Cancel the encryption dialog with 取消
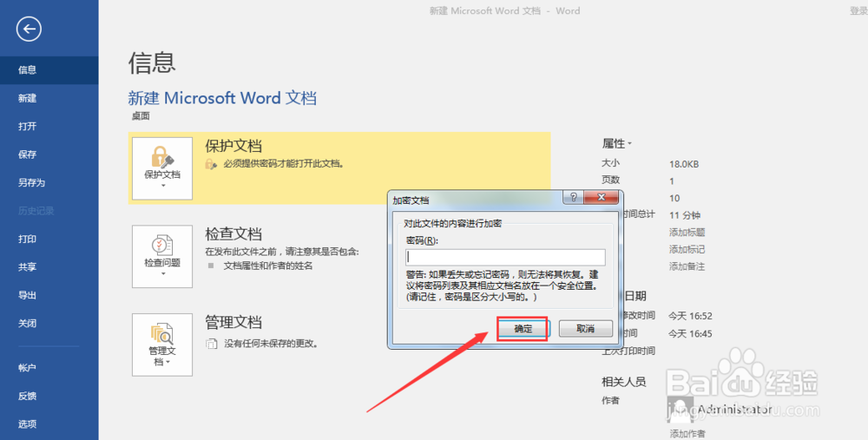This screenshot has height=440, width=868. pos(586,329)
